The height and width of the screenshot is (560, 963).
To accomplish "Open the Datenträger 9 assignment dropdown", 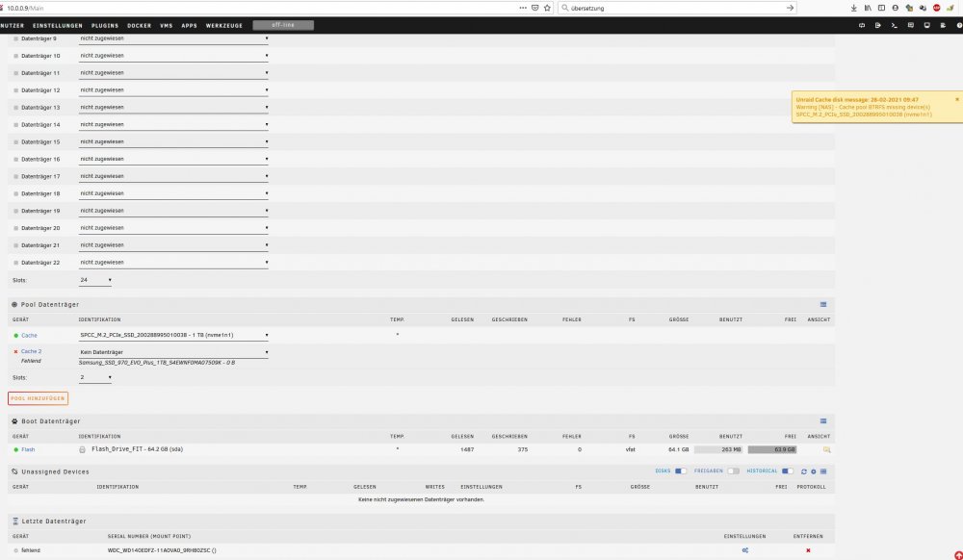I will tap(173, 38).
